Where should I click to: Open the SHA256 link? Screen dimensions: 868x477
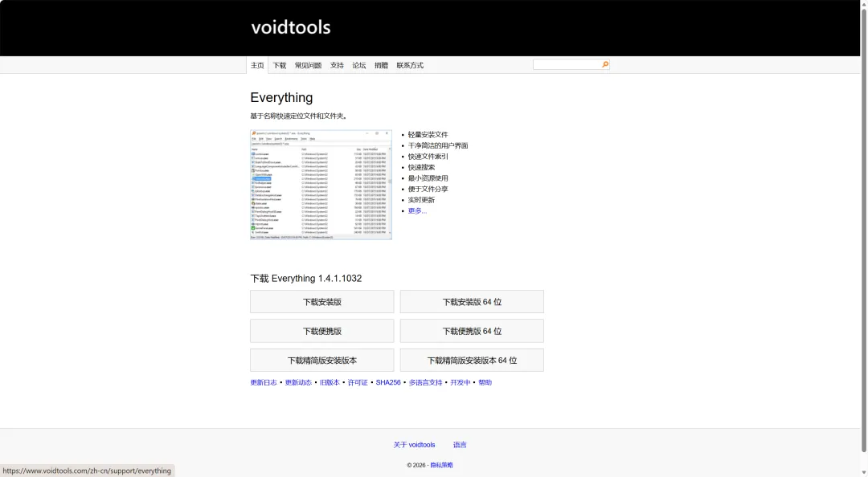[x=388, y=382]
